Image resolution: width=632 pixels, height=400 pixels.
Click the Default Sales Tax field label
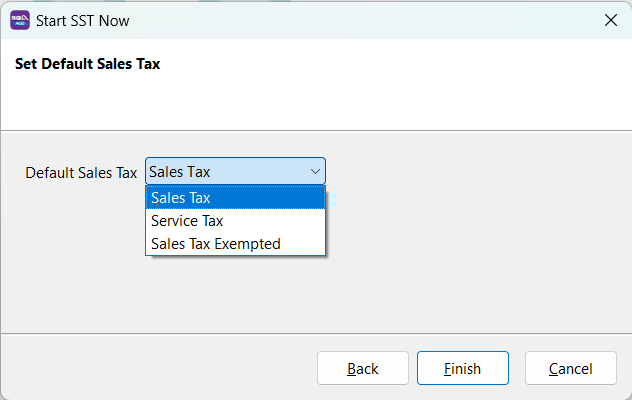tap(81, 172)
